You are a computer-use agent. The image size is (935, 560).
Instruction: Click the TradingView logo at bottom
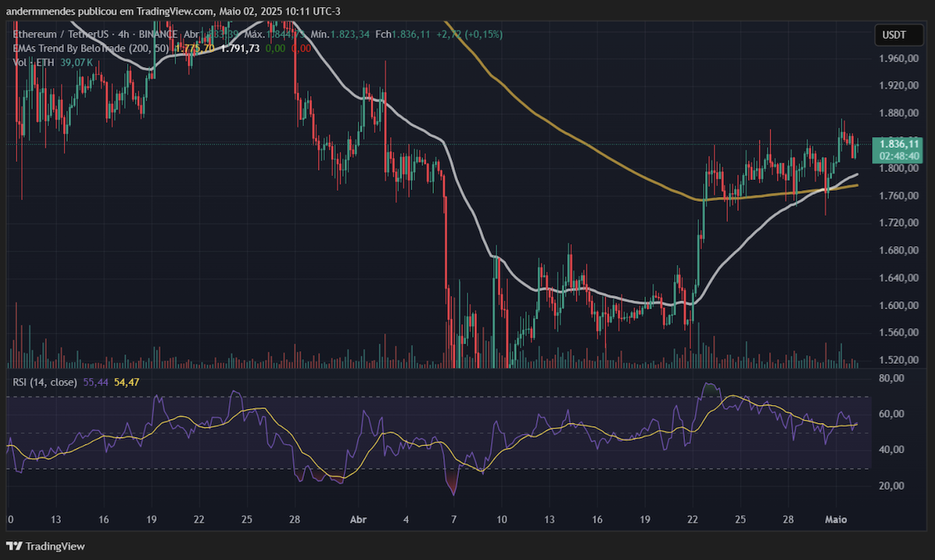(45, 547)
